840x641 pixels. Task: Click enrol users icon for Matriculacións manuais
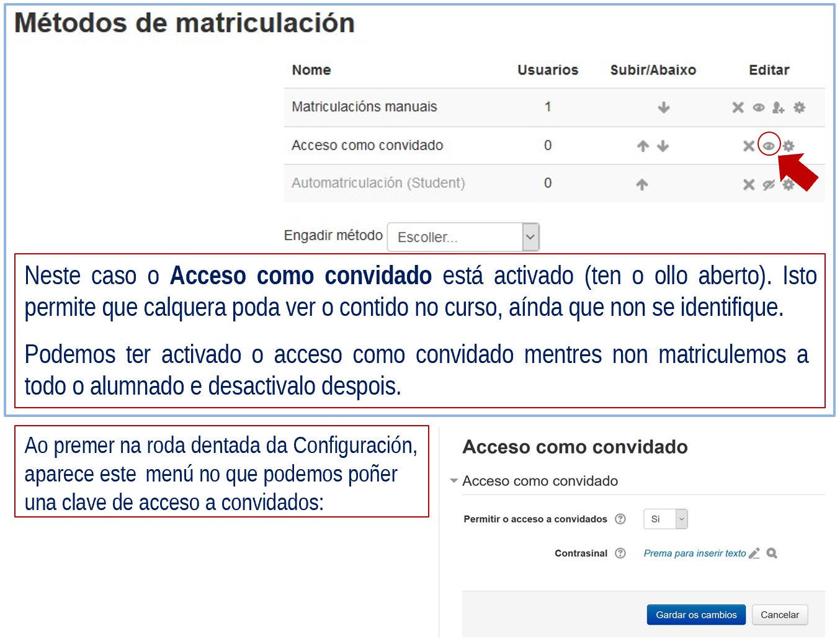(x=778, y=108)
